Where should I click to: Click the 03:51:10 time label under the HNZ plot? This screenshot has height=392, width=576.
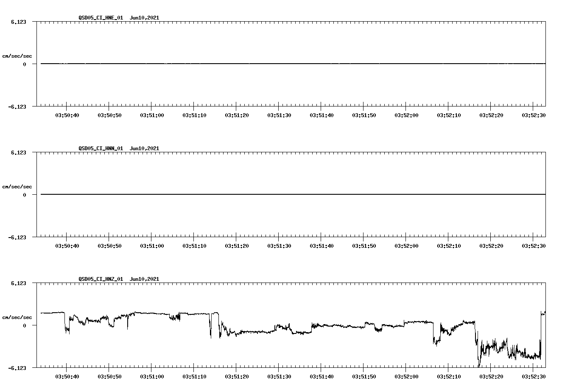tap(194, 377)
